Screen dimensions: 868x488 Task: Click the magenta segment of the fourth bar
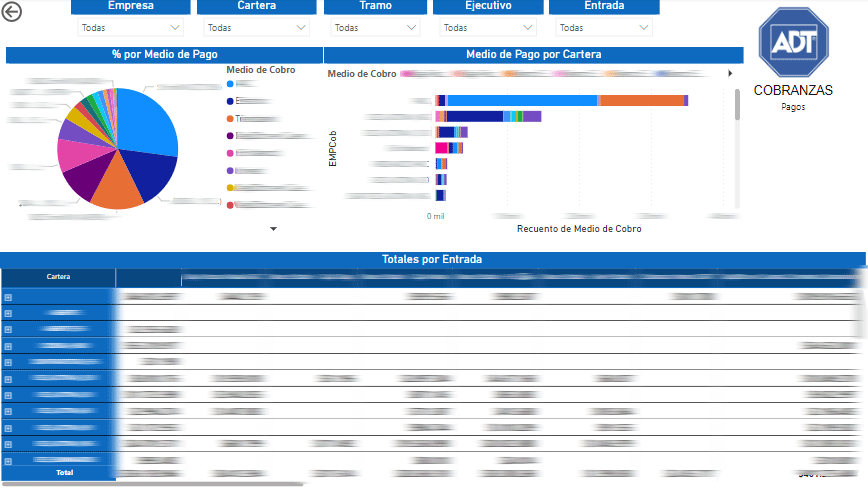click(x=441, y=148)
